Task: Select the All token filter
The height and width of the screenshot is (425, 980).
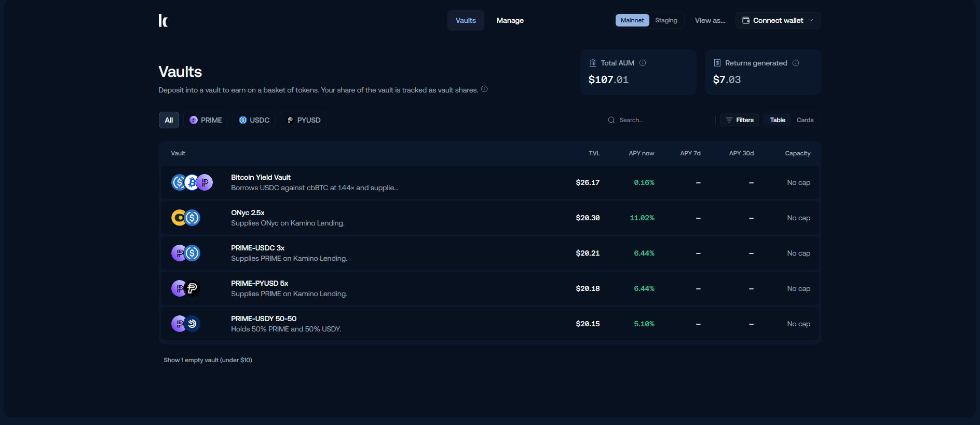Action: click(x=169, y=120)
